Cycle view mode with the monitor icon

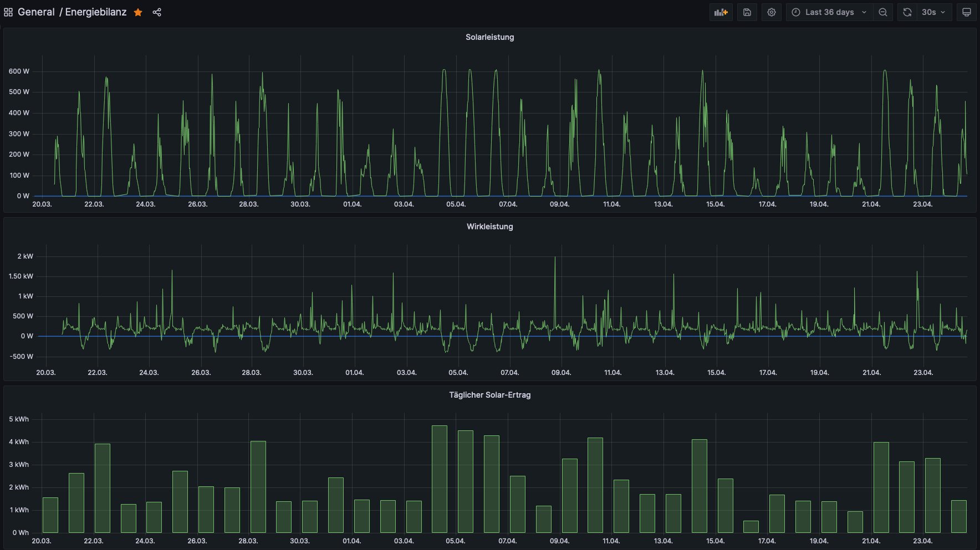click(x=966, y=12)
